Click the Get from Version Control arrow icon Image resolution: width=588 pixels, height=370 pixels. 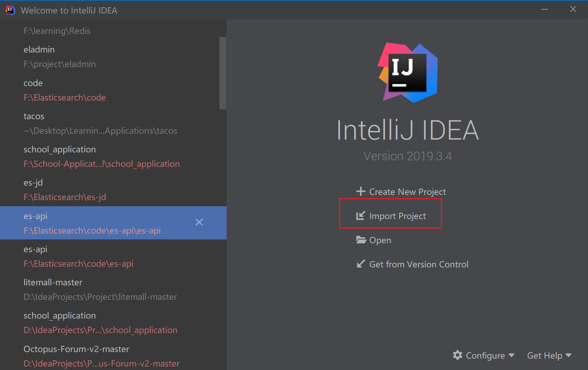361,264
